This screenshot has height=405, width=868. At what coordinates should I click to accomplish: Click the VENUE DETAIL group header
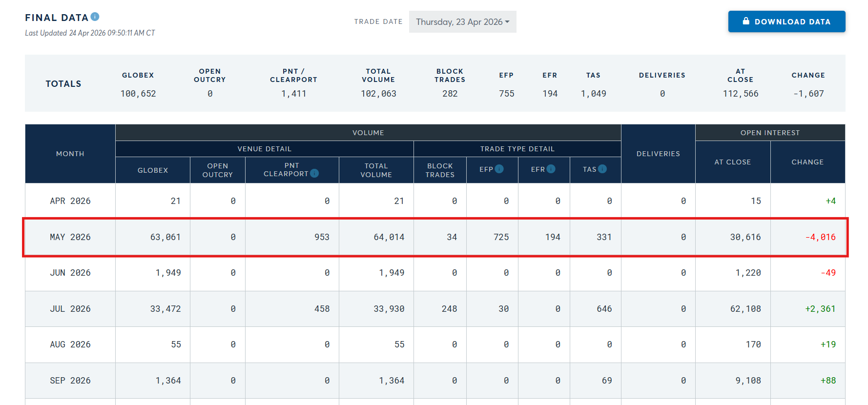(x=264, y=149)
